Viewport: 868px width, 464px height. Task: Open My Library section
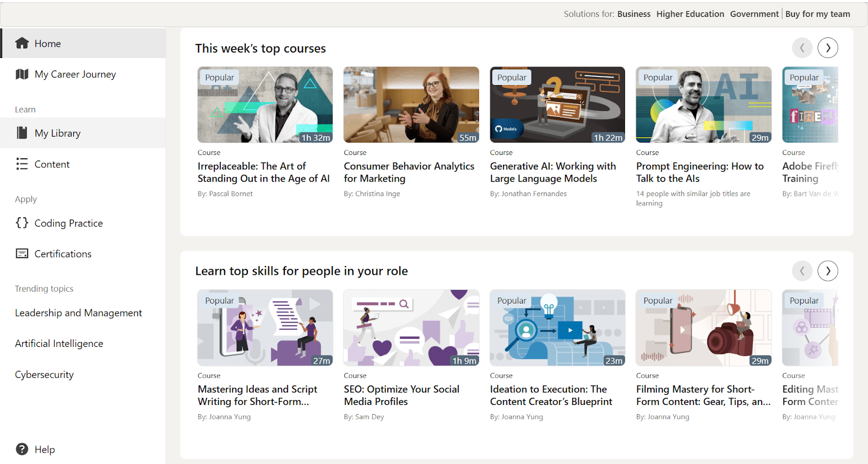83,133
